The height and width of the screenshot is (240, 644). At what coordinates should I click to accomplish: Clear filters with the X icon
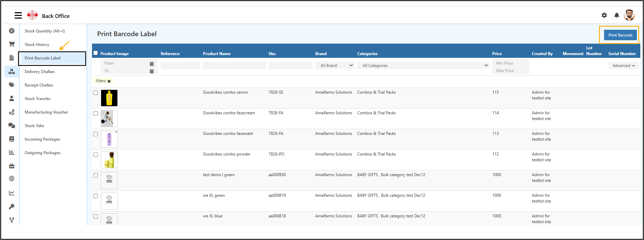pos(109,81)
